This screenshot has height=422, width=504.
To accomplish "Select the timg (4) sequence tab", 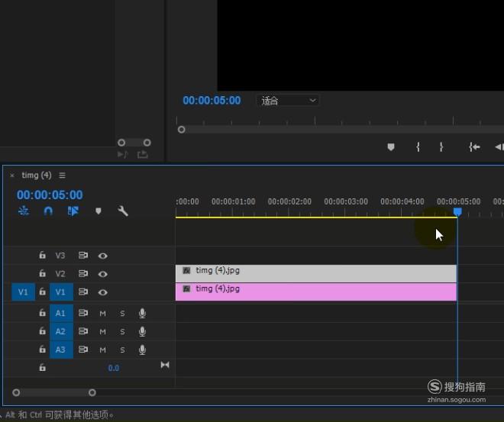I will point(37,176).
